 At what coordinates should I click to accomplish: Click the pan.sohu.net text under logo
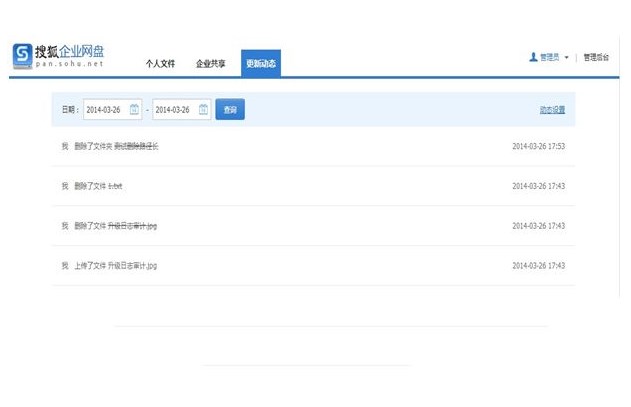click(x=69, y=64)
